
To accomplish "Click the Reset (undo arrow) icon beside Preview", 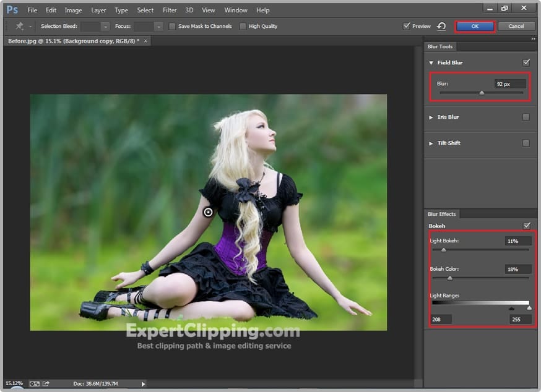I will 441,26.
